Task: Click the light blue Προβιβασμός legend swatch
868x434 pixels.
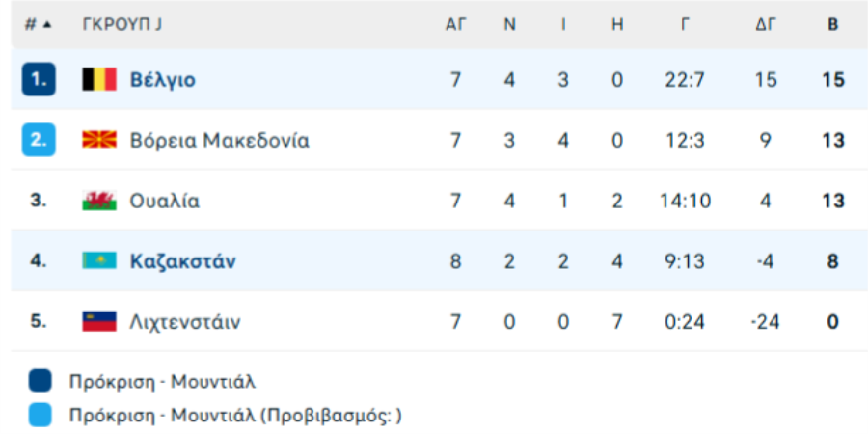Action: (40, 416)
